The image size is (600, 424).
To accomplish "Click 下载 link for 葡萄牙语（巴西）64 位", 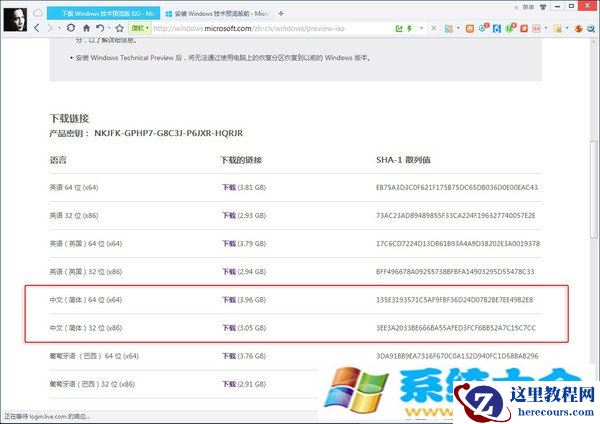I will tap(229, 356).
